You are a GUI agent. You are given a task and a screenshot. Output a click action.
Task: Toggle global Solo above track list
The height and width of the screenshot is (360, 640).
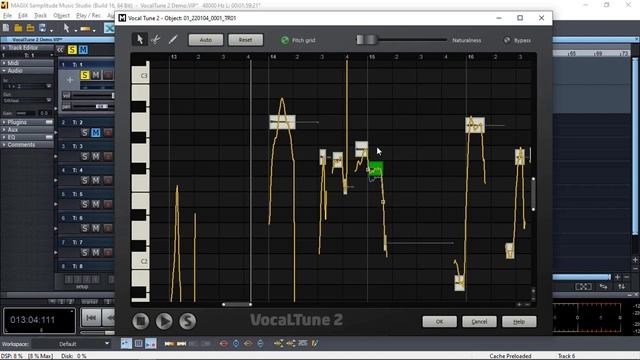[x=72, y=49]
